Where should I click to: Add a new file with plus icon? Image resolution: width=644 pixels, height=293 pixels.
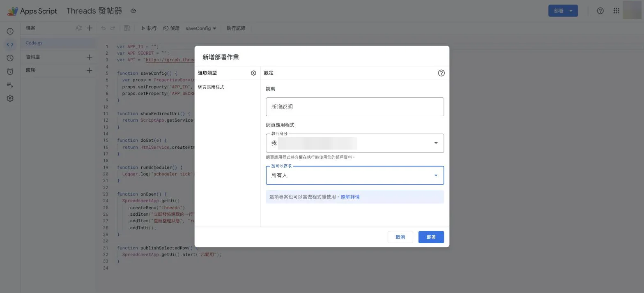(x=90, y=28)
